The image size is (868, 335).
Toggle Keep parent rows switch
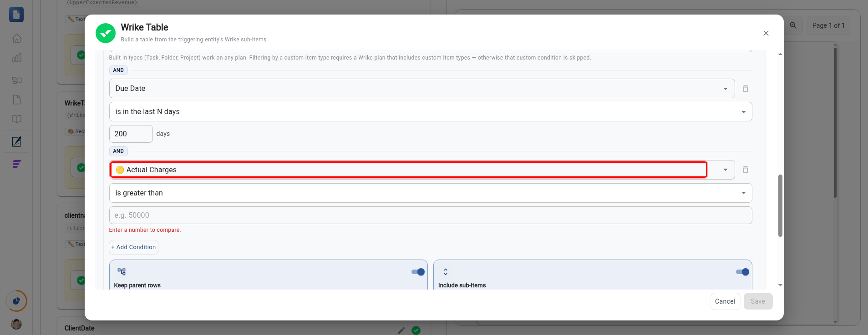tap(418, 272)
